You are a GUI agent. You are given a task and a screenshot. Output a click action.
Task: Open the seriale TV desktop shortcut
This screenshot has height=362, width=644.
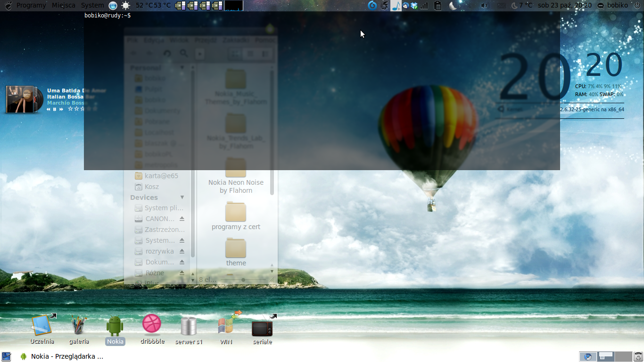[262, 328]
